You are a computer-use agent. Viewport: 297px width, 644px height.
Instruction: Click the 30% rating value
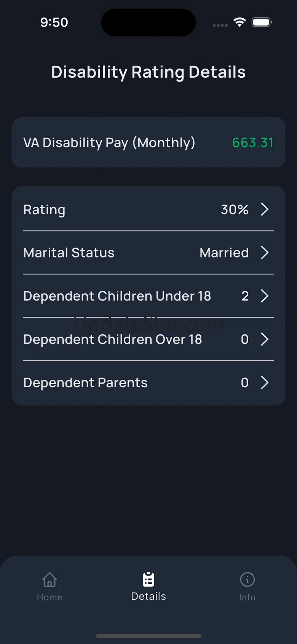tap(235, 209)
